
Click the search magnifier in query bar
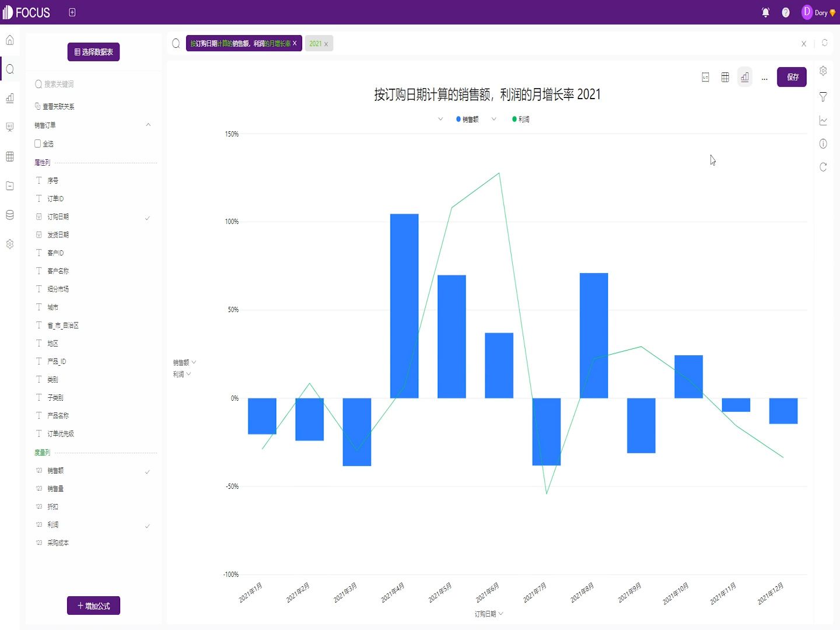[176, 43]
